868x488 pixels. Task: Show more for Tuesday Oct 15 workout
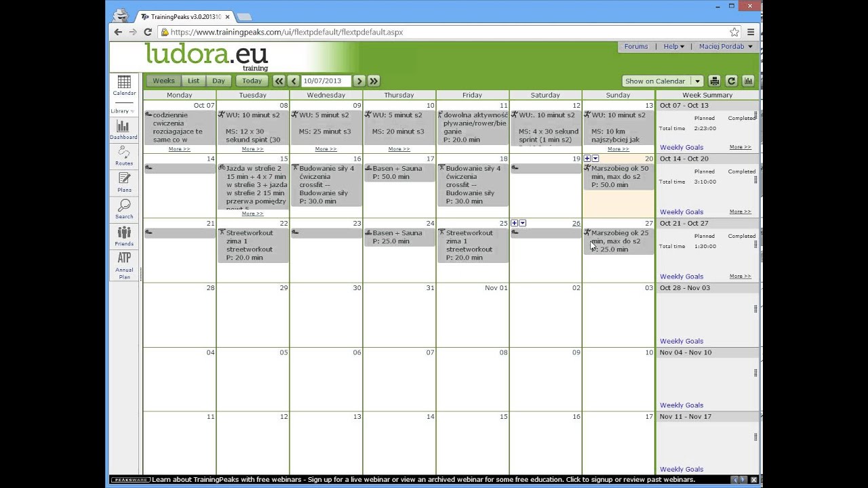point(252,213)
